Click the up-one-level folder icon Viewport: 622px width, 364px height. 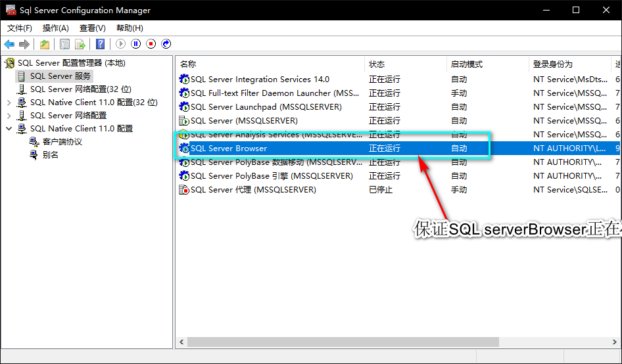pyautogui.click(x=45, y=44)
